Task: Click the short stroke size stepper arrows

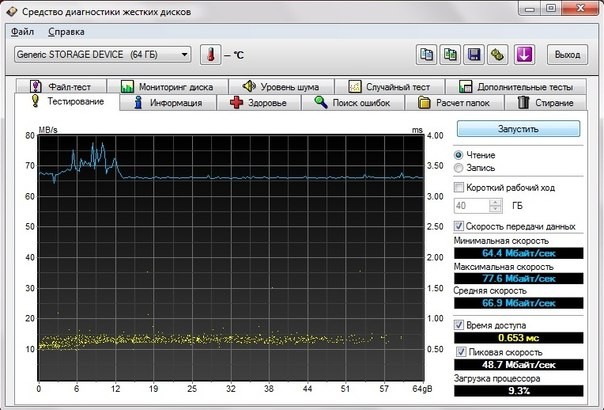Action: [x=493, y=206]
